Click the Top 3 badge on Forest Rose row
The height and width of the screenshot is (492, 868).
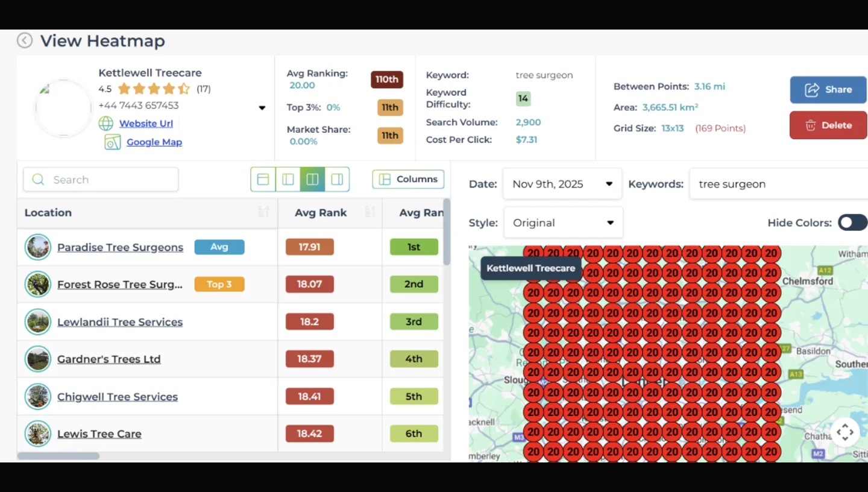(x=219, y=285)
